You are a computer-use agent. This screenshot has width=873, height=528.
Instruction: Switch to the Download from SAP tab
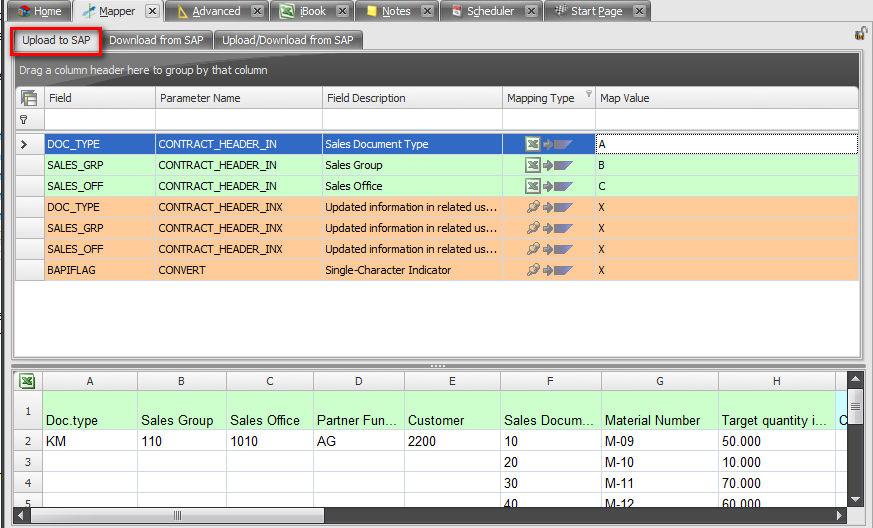tap(156, 40)
